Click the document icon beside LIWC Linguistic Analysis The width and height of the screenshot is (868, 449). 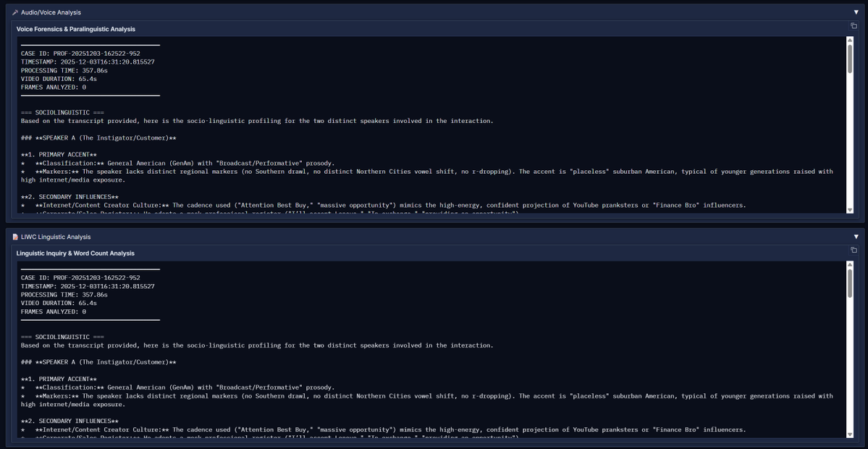tap(15, 237)
